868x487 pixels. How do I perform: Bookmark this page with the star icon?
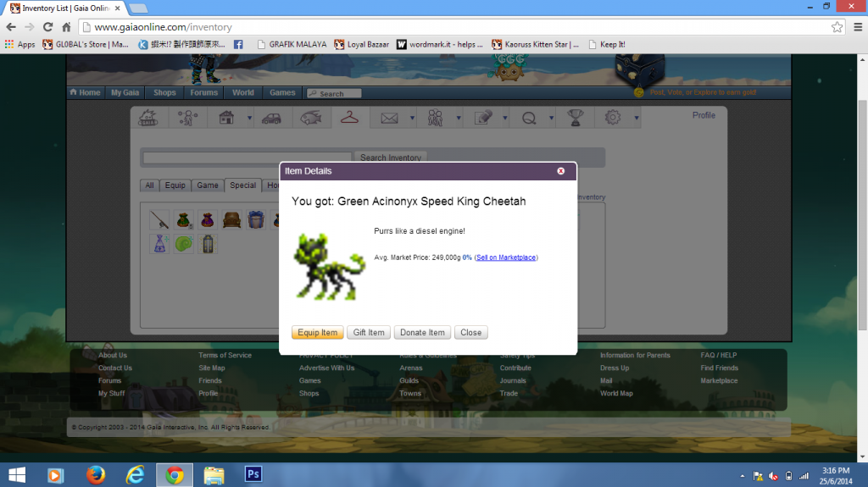click(x=837, y=27)
